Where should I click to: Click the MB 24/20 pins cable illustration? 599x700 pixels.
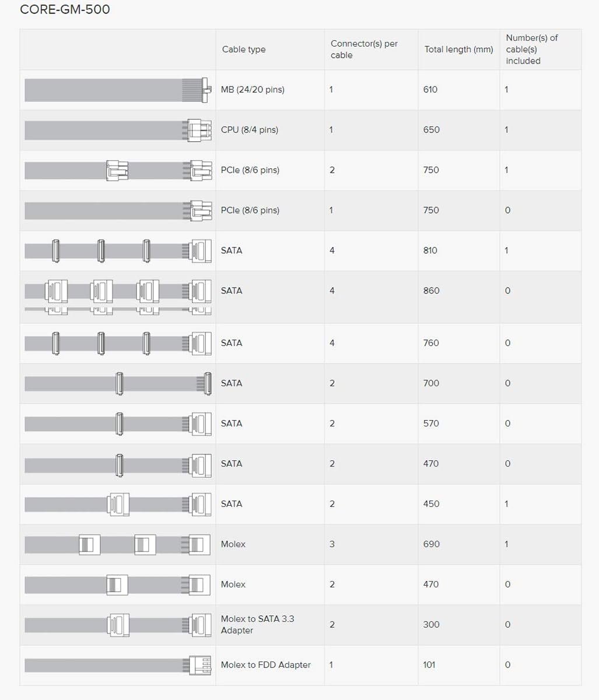click(117, 90)
